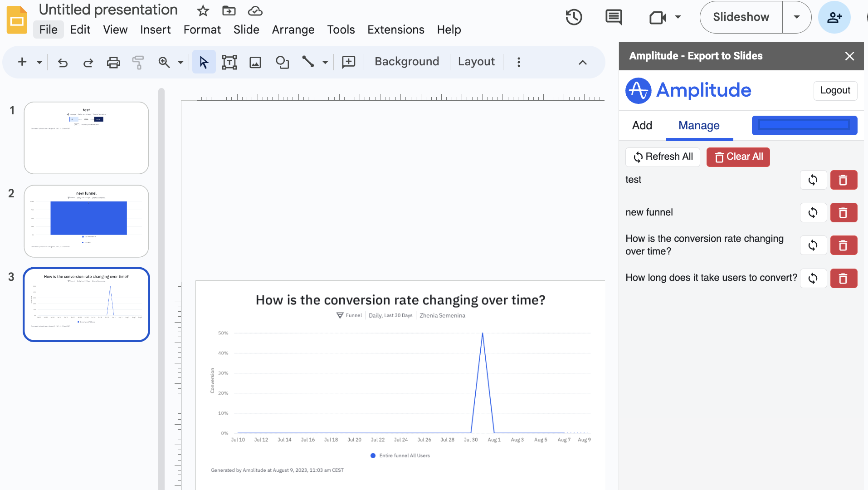Open the zoom level dropdown arrow

[x=180, y=62]
